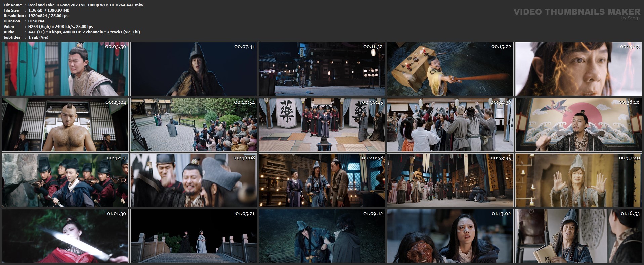Open the thumbnail at 00:26:54
644x265 pixels.
pos(194,124)
